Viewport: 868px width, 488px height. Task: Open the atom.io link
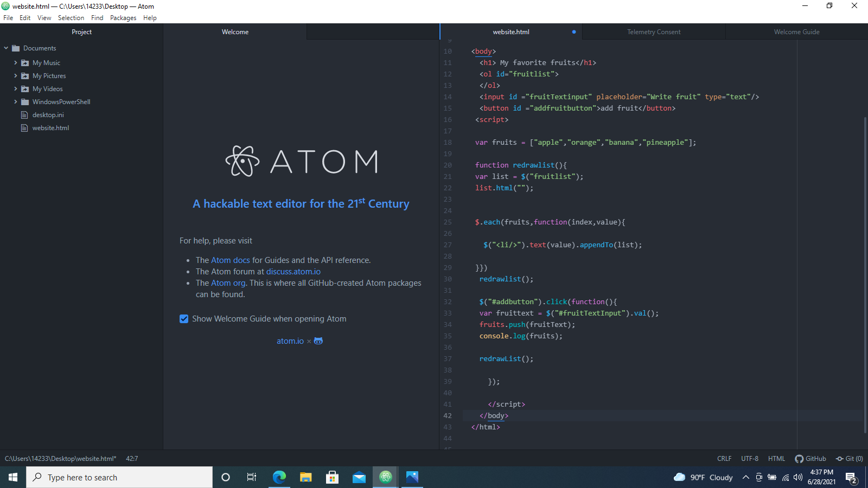point(290,341)
